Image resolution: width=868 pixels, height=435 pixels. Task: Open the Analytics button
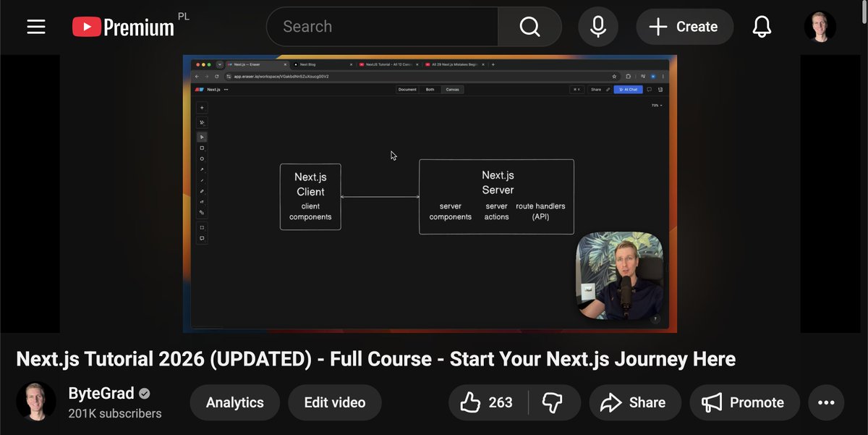[235, 402]
